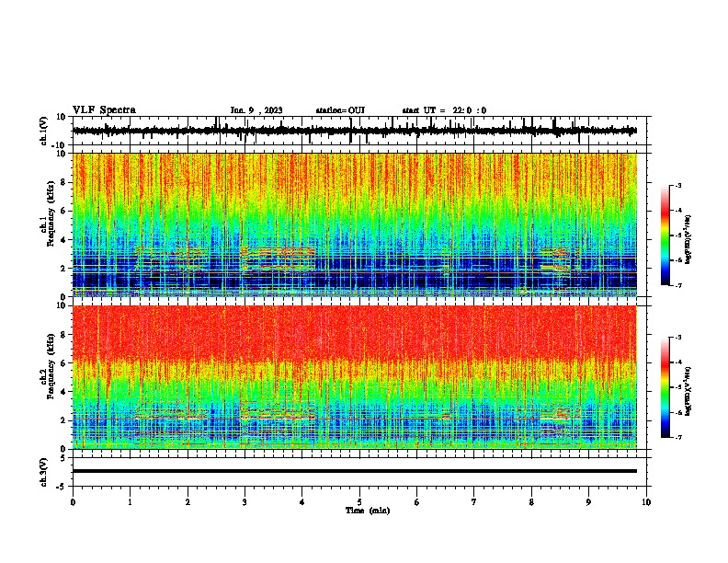Click the ch.1 waveform trace panel
The width and height of the screenshot is (728, 563).
(359, 131)
